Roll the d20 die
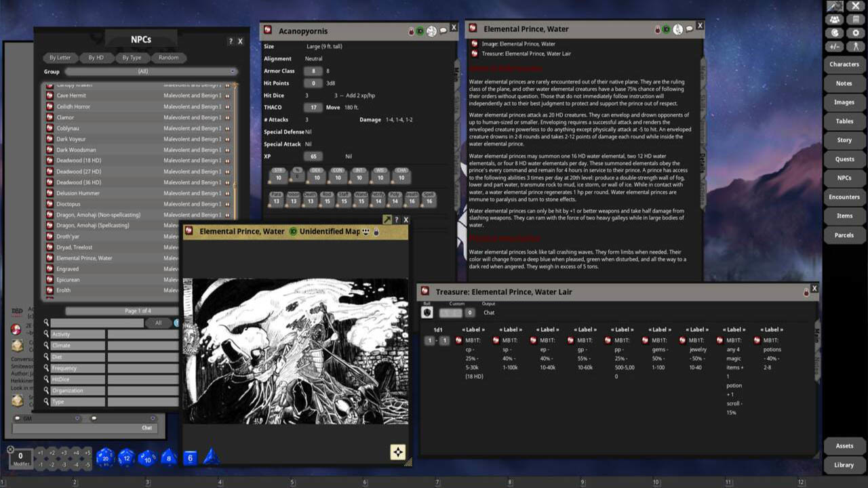 coord(104,458)
